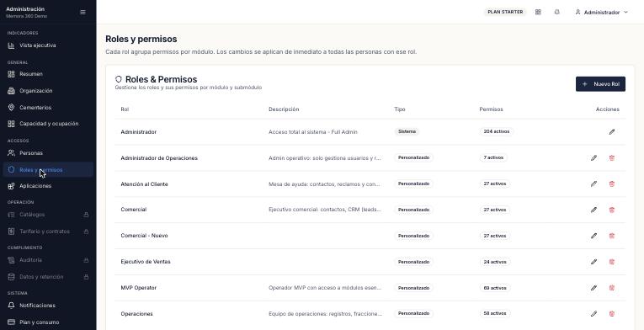Edit the Comercial - Nuevo role
Image resolution: width=644 pixels, height=330 pixels.
[x=593, y=236]
